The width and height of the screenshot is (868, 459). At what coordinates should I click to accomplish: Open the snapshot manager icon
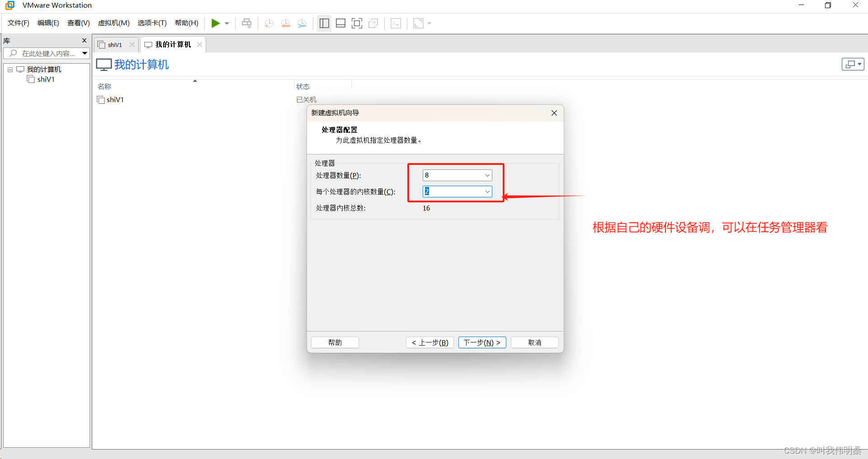[302, 23]
